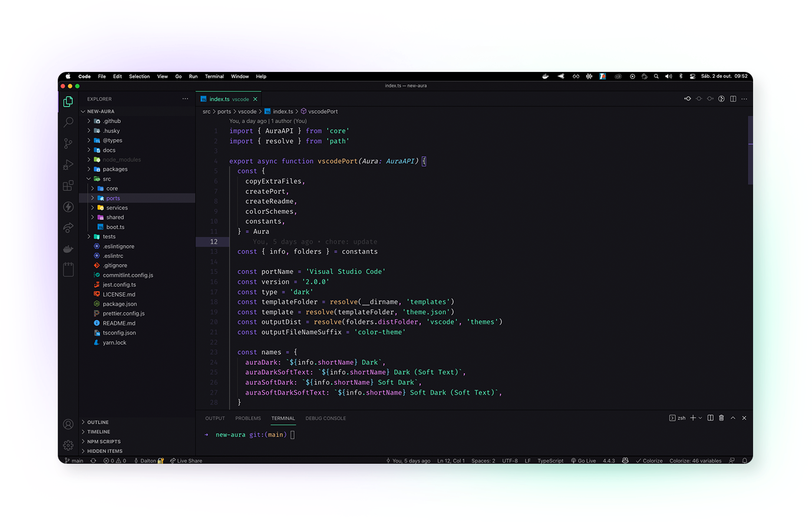Click Spaces: 2 indentation setting
This screenshot has height=528, width=812.
tap(483, 461)
